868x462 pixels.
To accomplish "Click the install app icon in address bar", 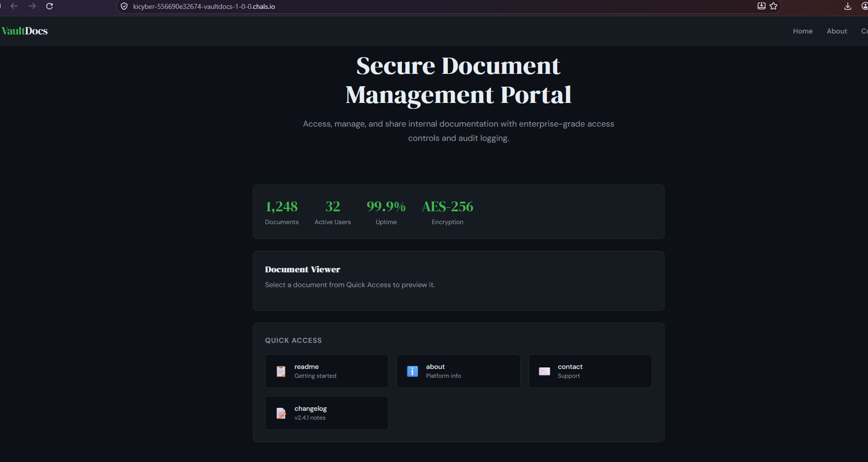I will coord(761,6).
